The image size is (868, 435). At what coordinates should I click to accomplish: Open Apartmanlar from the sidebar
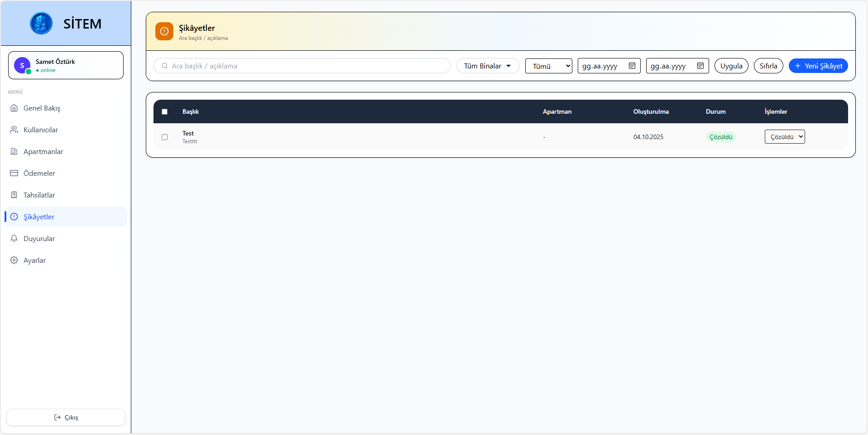tap(43, 151)
